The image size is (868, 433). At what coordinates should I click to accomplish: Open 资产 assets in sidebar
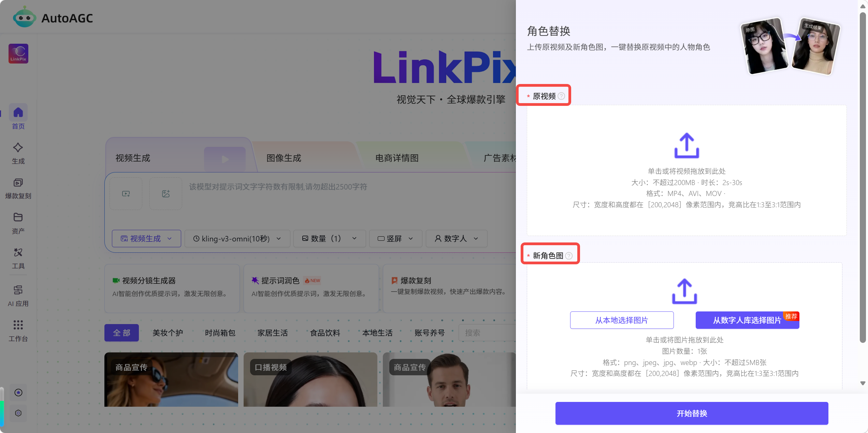coord(18,223)
